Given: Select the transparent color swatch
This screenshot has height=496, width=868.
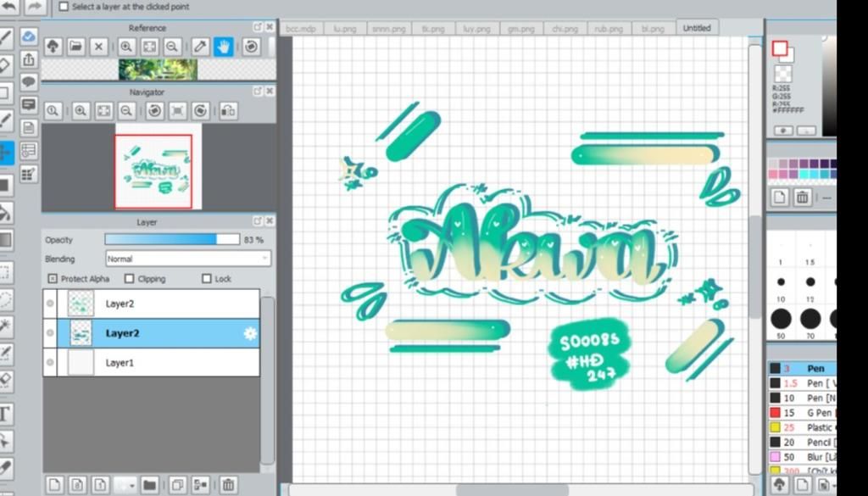Looking at the screenshot, I should 782,74.
